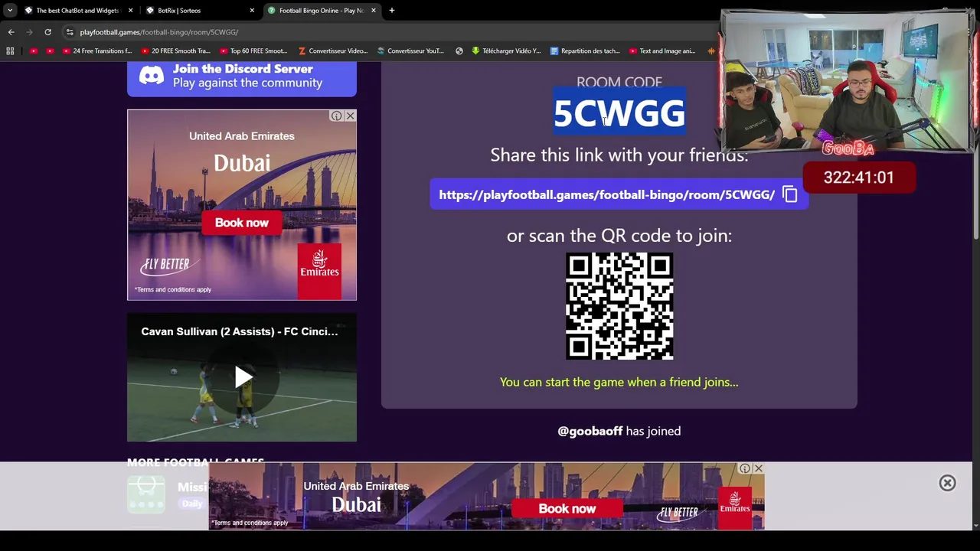This screenshot has height=551, width=980.
Task: Open Text and Image ani... bookmark
Action: pos(663,51)
